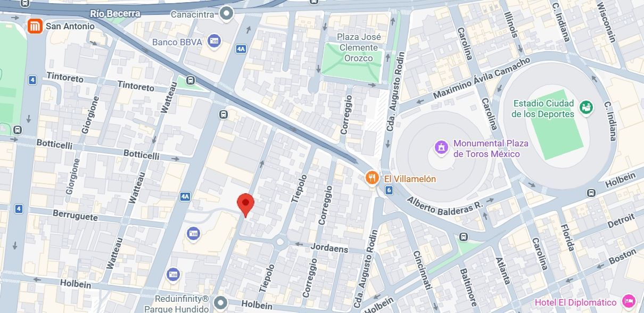Select El Villamelón restaurant icon

(x=372, y=178)
